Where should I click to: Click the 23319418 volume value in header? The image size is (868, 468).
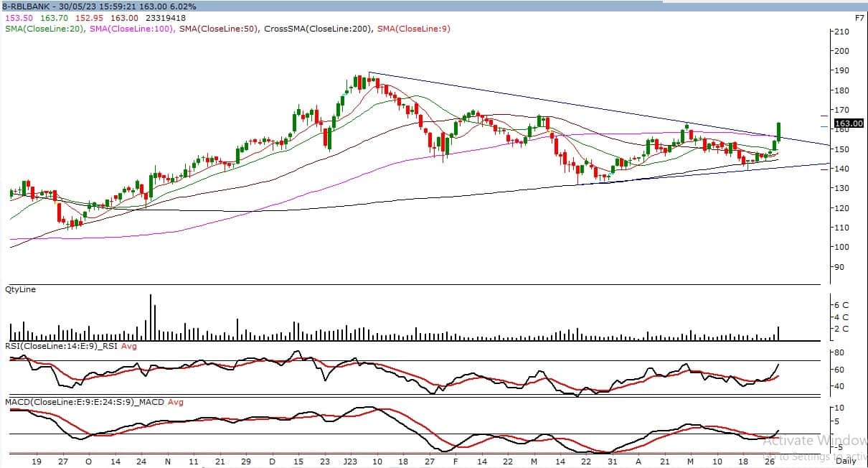[x=164, y=18]
